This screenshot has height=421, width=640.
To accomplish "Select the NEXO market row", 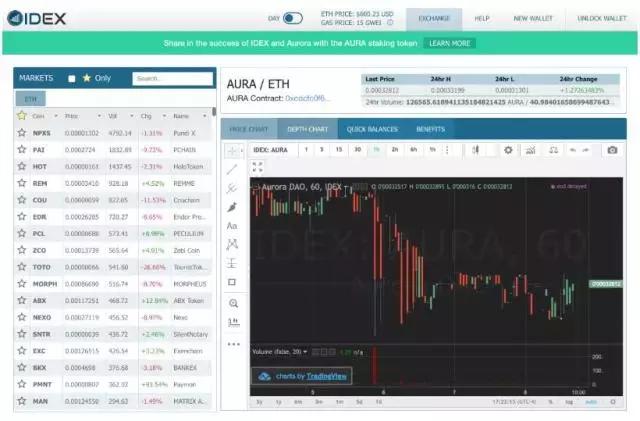I will point(113,317).
